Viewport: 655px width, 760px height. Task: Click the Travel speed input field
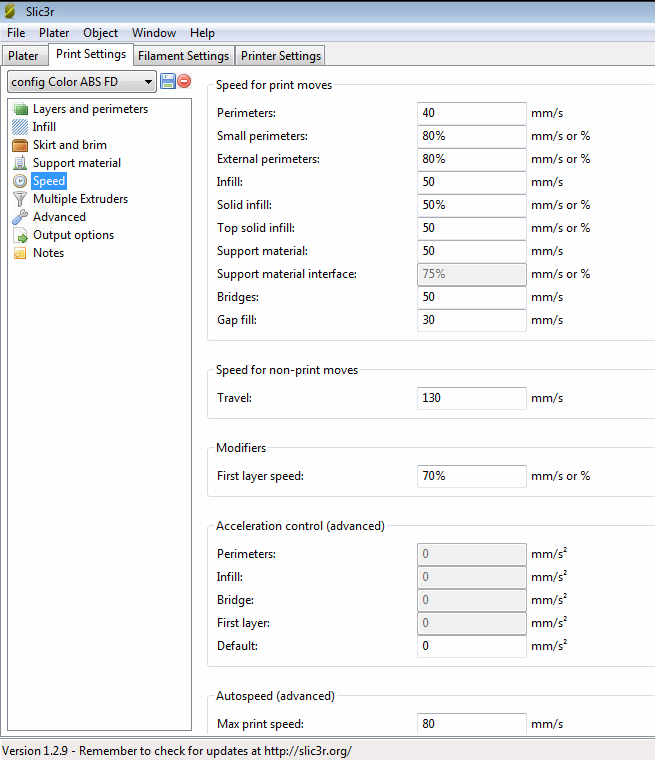471,398
